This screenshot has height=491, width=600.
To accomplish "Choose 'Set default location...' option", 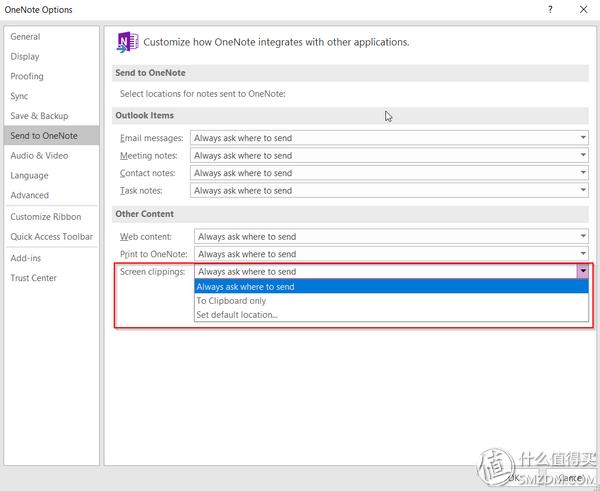I will pyautogui.click(x=391, y=315).
